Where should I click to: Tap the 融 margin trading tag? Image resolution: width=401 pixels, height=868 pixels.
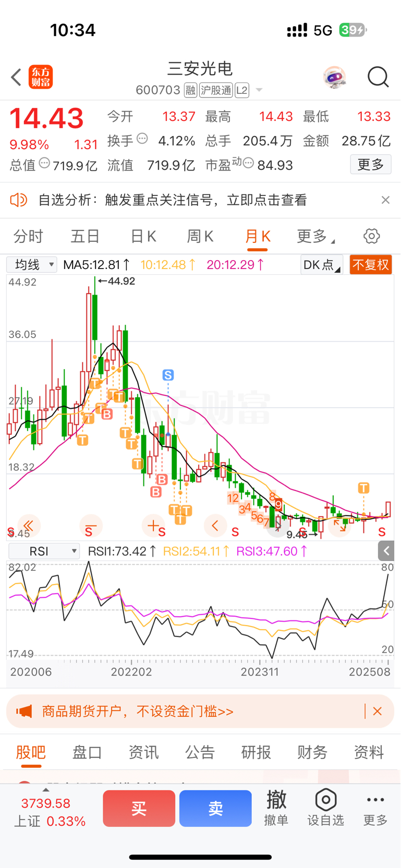coord(190,90)
